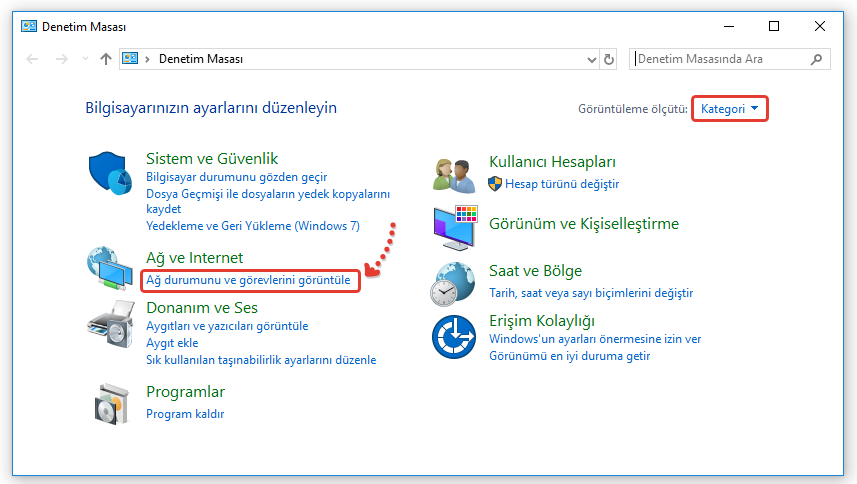Open Ağ durumunu ve görevlerini görüntüle link
857x484 pixels.
248,281
